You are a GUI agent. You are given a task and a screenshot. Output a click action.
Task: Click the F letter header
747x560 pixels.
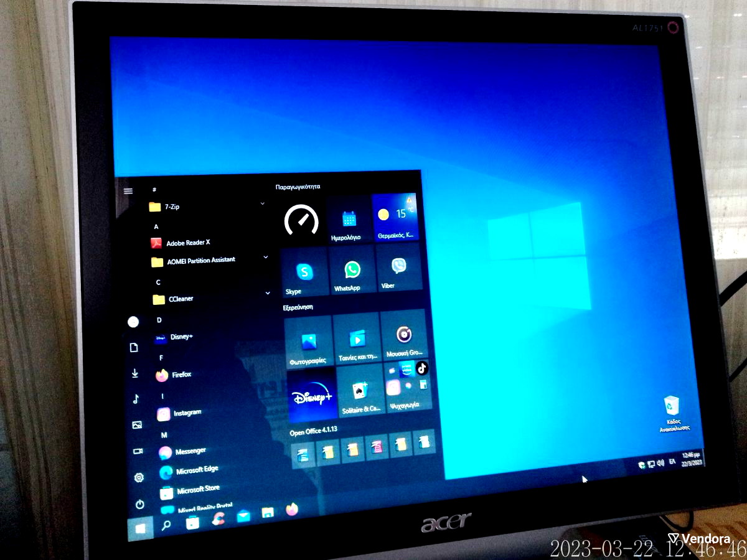click(161, 358)
